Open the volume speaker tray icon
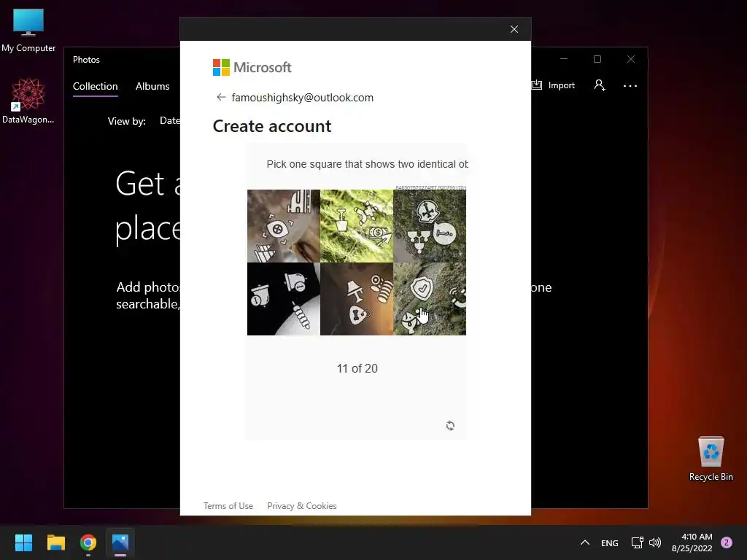Screen dimensions: 747x560 pyautogui.click(x=655, y=542)
